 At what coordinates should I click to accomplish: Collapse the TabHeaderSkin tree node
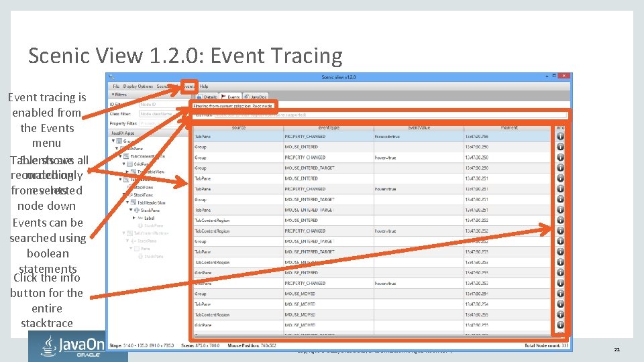pos(127,202)
